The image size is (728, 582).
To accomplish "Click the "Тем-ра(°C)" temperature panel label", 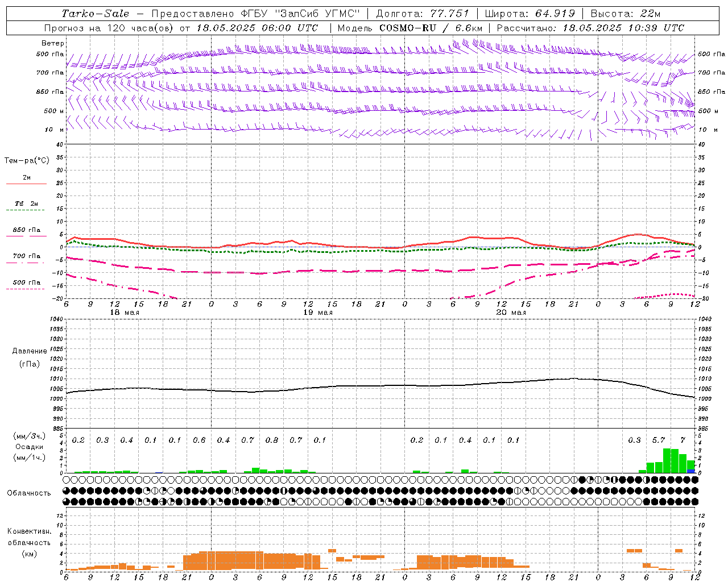I will tap(27, 161).
